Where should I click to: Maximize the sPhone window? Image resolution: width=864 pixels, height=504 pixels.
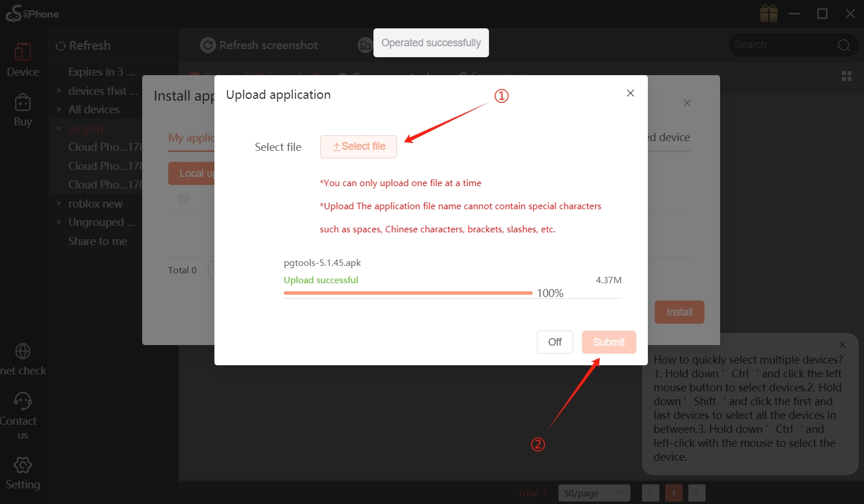(x=822, y=13)
